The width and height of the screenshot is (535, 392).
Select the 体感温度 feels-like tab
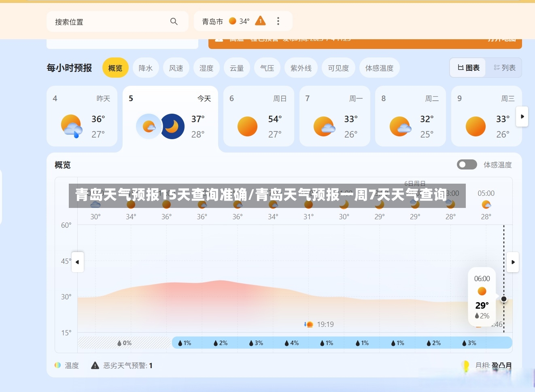380,68
